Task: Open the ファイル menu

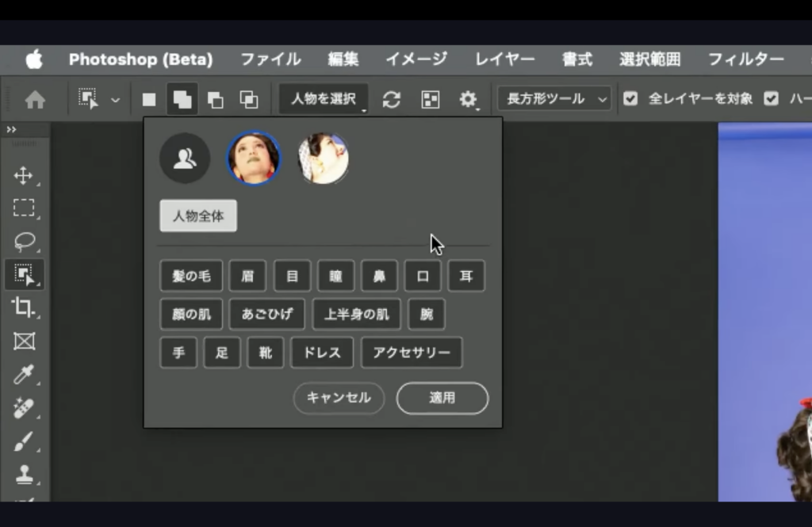Action: pyautogui.click(x=270, y=59)
